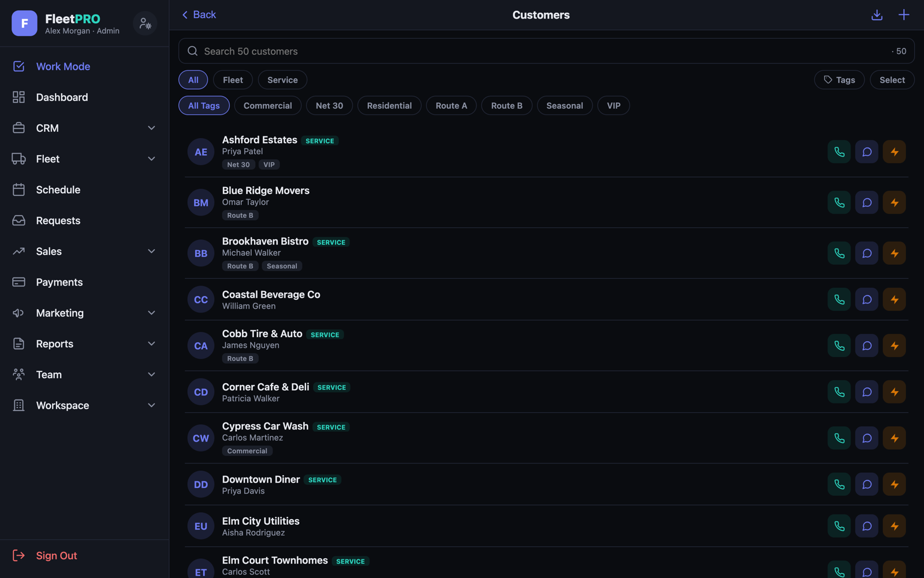
Task: Open the Coastal Beverage Co customer
Action: (546, 299)
